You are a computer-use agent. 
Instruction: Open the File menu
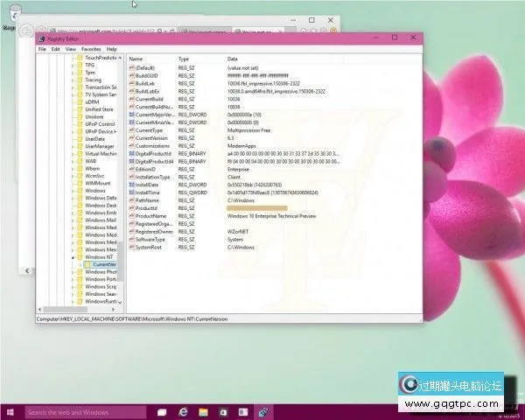(x=41, y=49)
